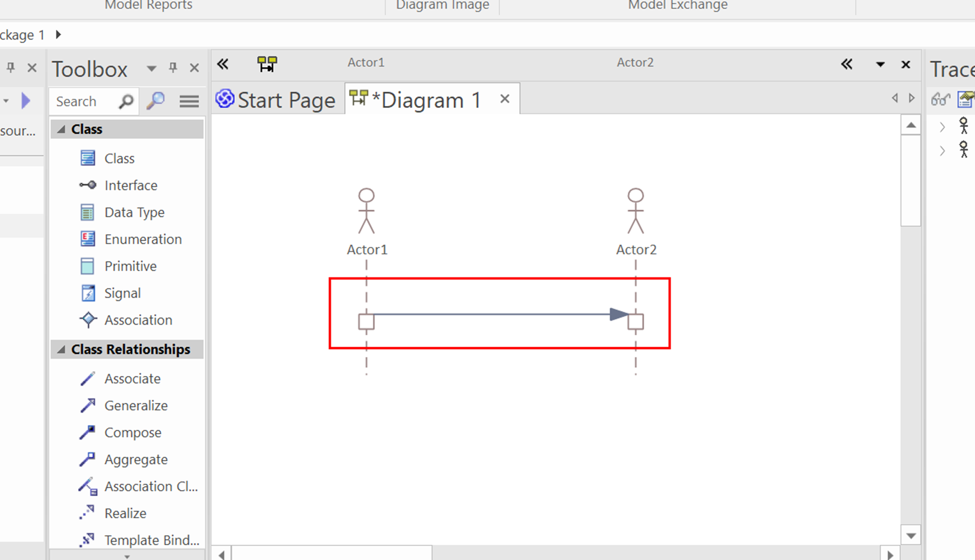The image size is (975, 560).
Task: Expand the first actor in Traceability tree
Action: 942,127
